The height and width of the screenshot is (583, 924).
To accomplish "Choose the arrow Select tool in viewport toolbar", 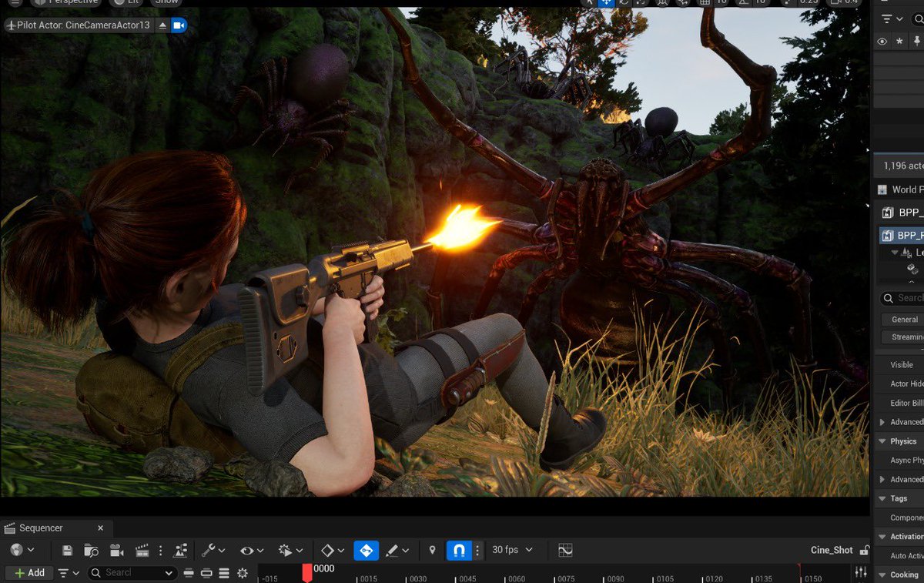I will [x=588, y=2].
